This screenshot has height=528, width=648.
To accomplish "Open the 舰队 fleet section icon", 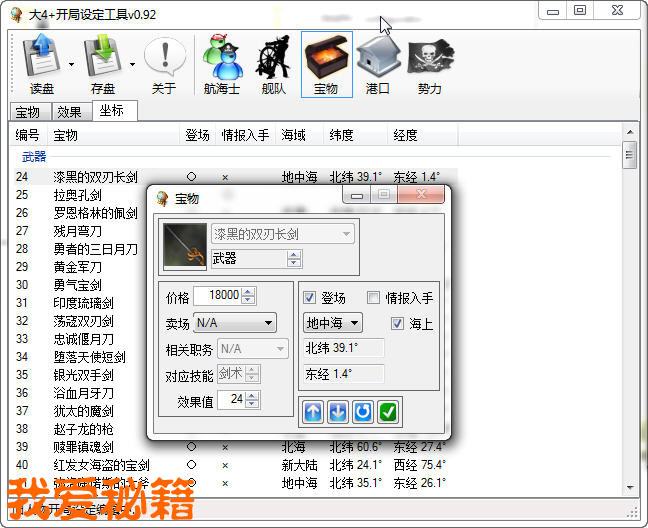I will (x=273, y=64).
